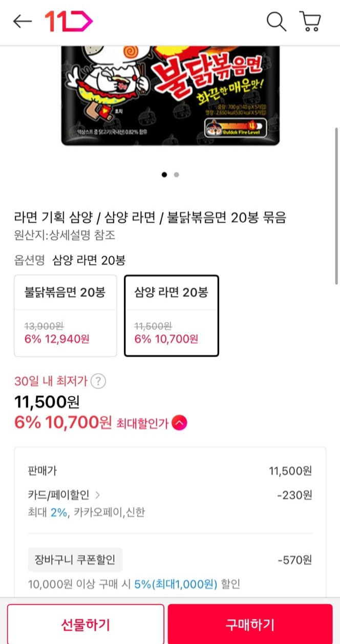Viewport: 340px width, 644px height.
Task: Click the page scrollbar
Action: point(336,205)
